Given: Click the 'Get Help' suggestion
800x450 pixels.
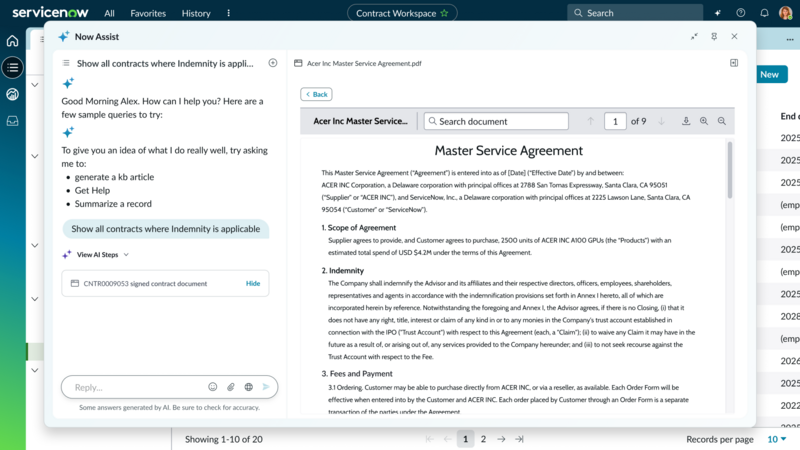Looking at the screenshot, I should (92, 190).
